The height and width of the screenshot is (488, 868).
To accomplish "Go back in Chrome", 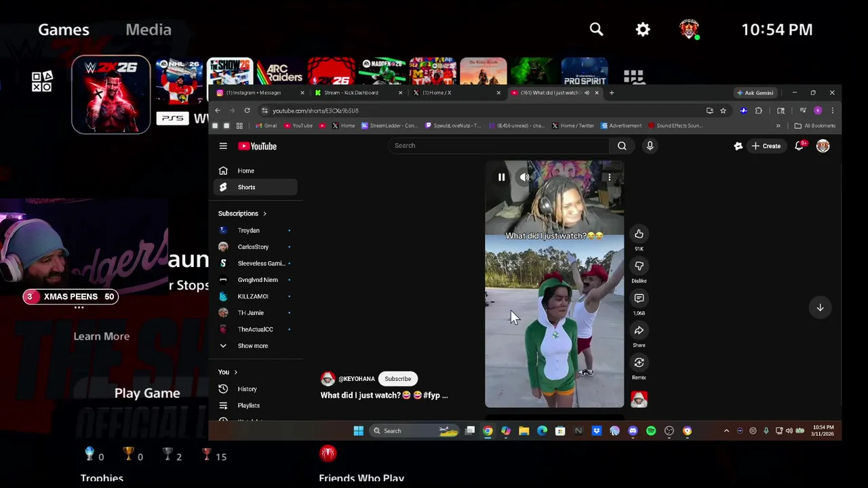I will tap(217, 110).
